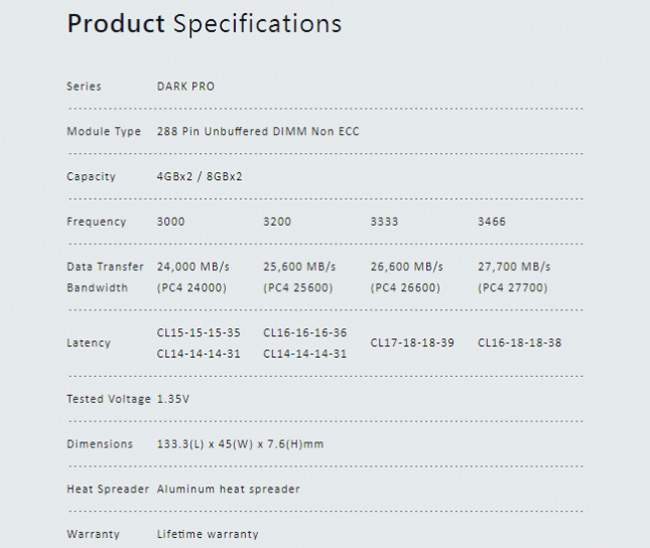Viewport: 650px width, 548px height.
Task: Click the CL16-16-16-36 latency value
Action: pos(305,333)
